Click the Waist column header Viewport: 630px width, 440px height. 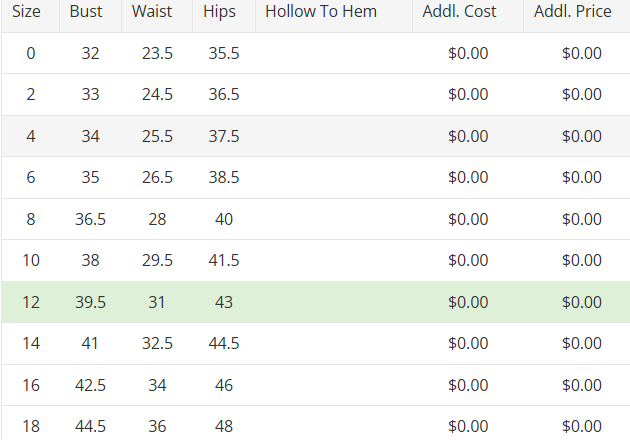(152, 12)
